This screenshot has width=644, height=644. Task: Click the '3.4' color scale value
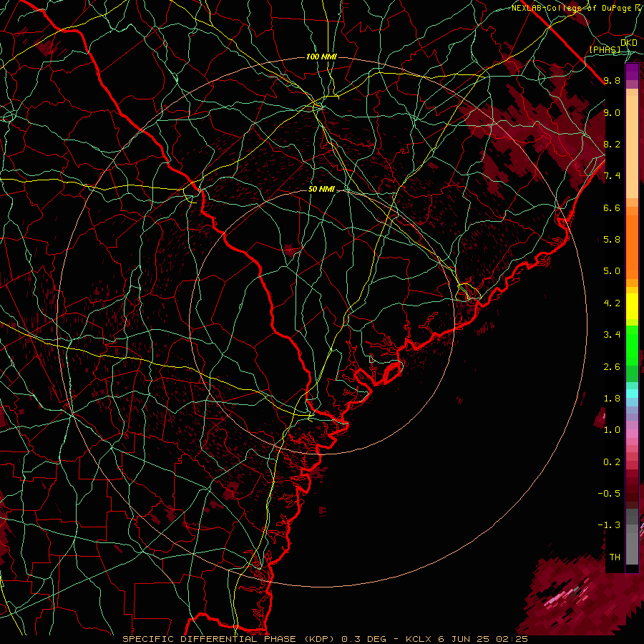click(x=612, y=335)
